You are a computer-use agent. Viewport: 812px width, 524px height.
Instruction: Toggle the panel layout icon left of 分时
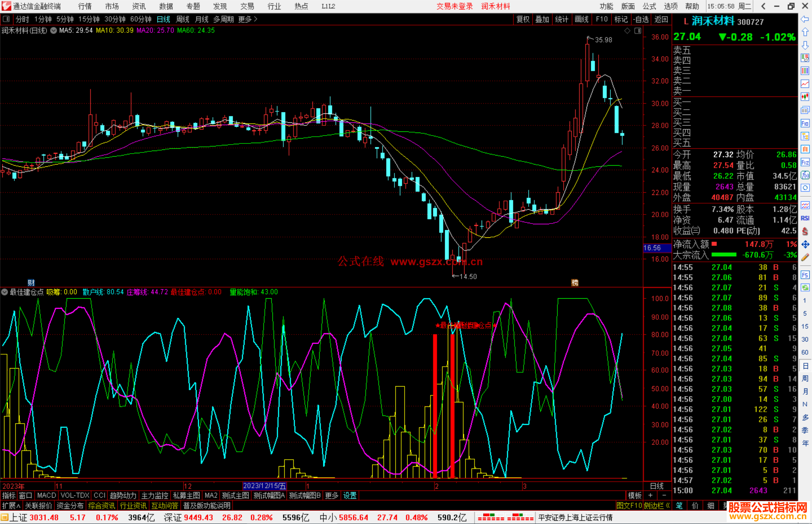[x=6, y=19]
